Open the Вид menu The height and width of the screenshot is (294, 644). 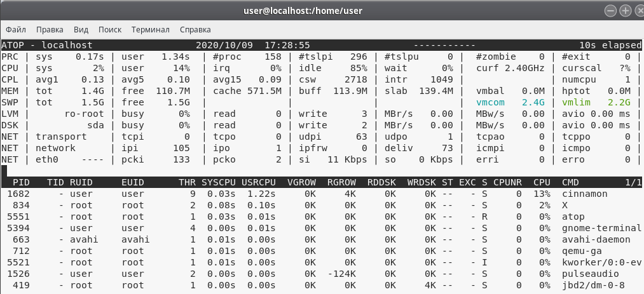(81, 29)
